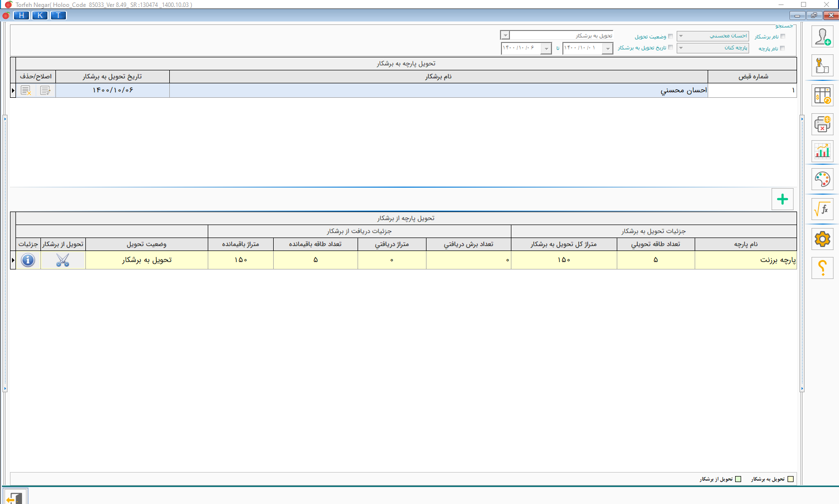The image size is (839, 504).
Task: Enable the وضعیت تحویل filter checkbox
Action: coord(670,36)
